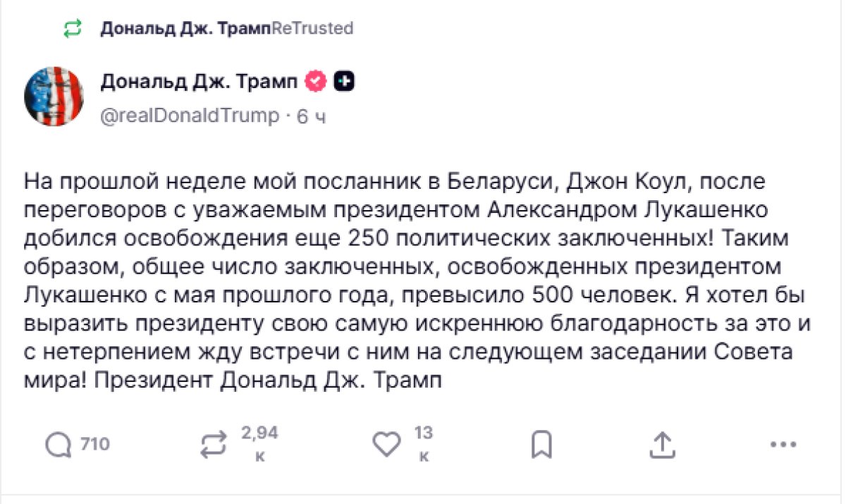846x504 pixels.
Task: Toggle the heart like button
Action: pyautogui.click(x=386, y=444)
